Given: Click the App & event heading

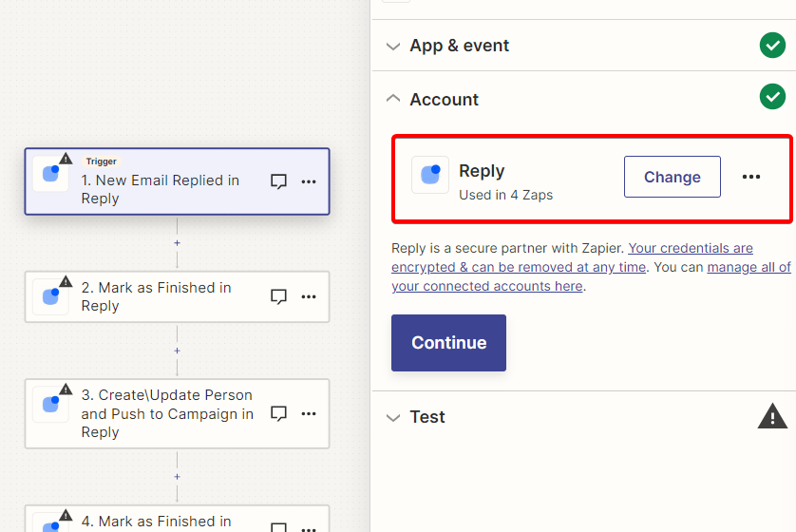Looking at the screenshot, I should [459, 46].
